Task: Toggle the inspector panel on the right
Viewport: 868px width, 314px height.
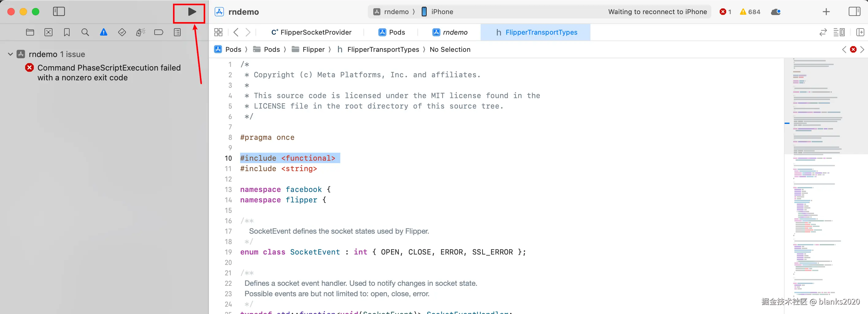Action: [854, 12]
